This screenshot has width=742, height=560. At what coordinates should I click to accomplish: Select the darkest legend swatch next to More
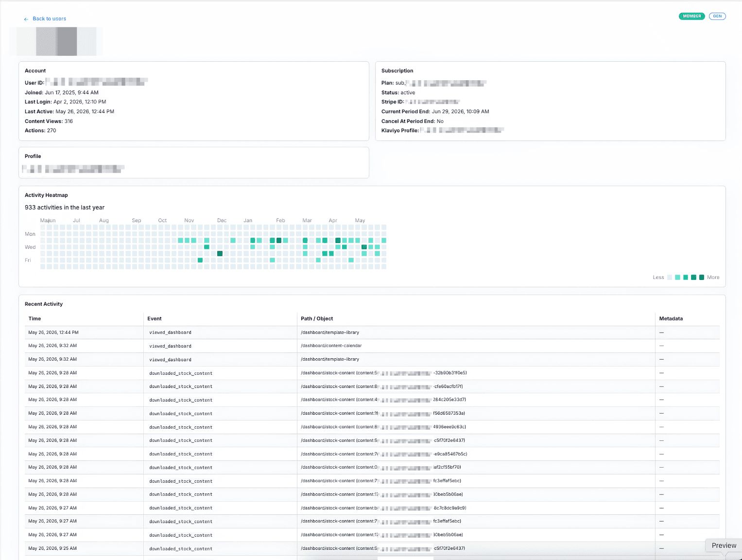702,278
